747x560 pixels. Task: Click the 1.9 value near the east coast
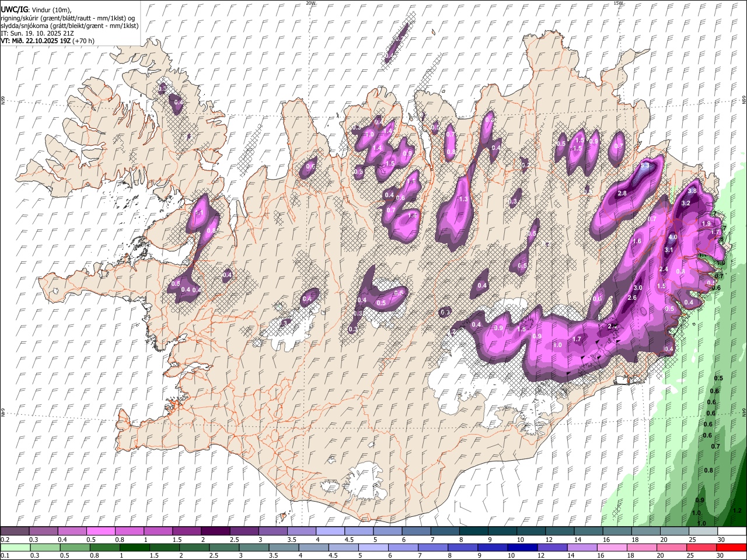coord(706,223)
